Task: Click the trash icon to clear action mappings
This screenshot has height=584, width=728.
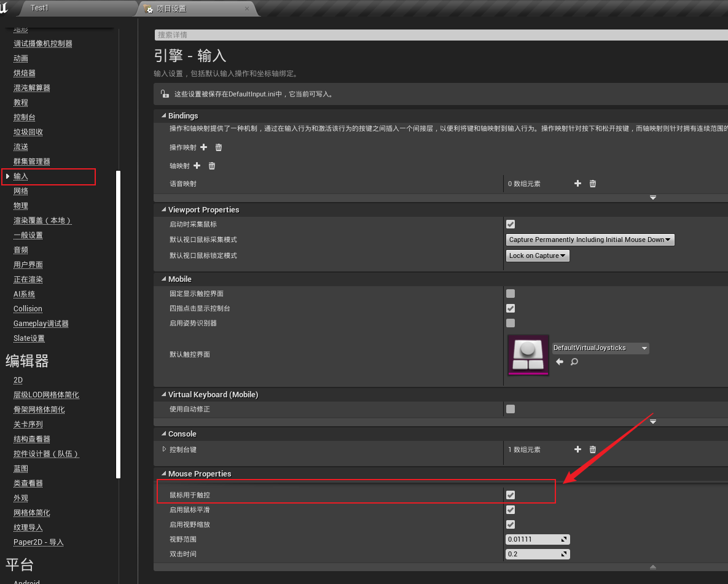Action: [x=219, y=147]
